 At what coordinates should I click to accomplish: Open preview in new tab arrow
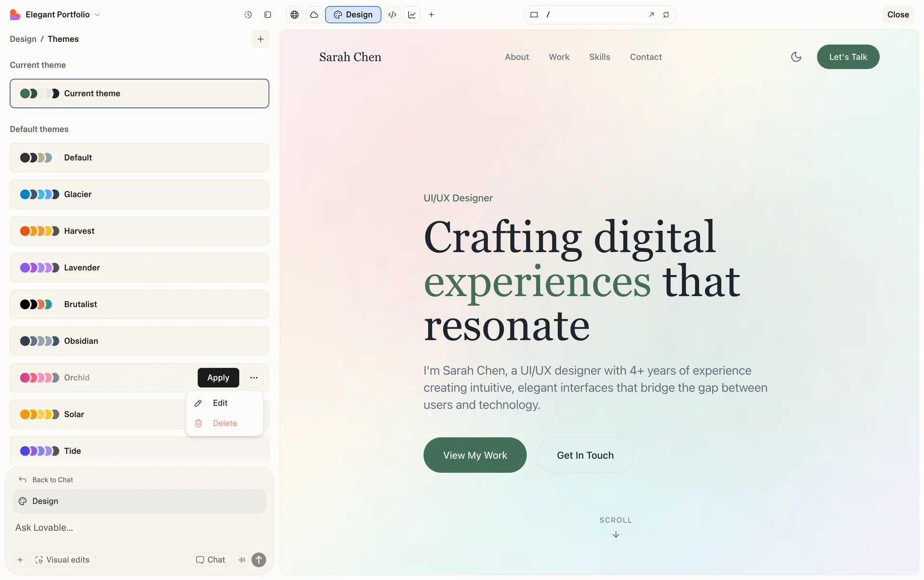coord(651,14)
